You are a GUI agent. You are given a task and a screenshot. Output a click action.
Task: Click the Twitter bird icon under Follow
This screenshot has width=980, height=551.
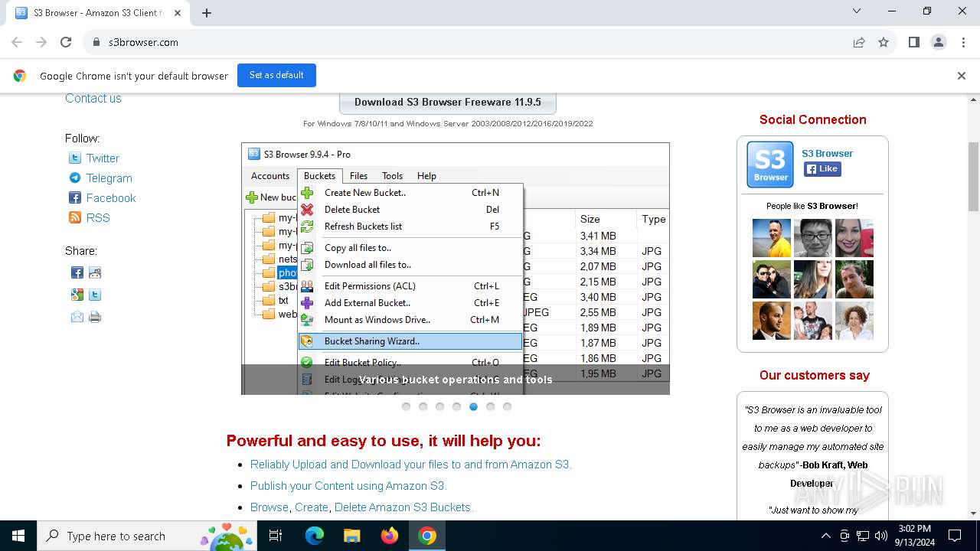pos(75,158)
